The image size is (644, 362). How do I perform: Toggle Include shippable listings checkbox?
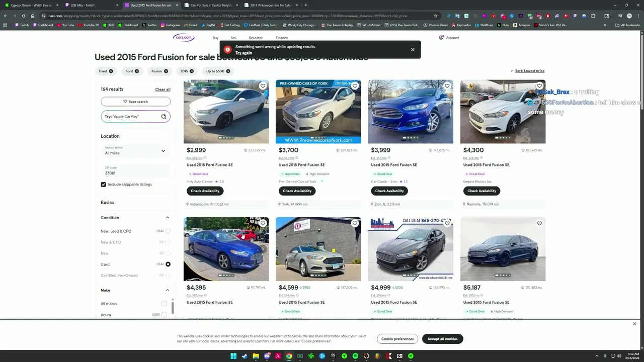pos(103,185)
